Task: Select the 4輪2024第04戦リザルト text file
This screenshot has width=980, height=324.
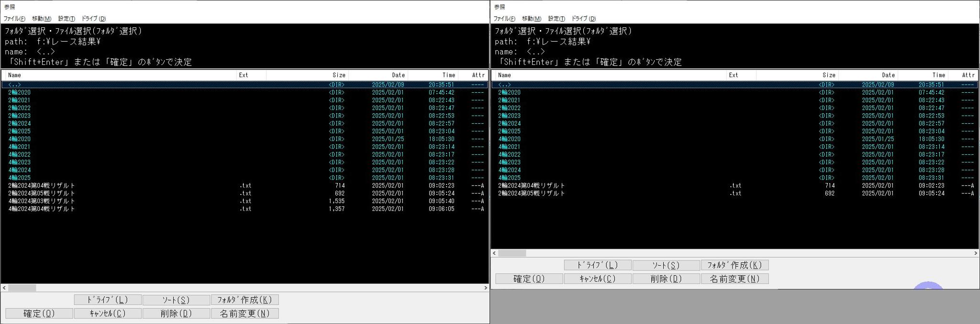Action: pos(42,209)
